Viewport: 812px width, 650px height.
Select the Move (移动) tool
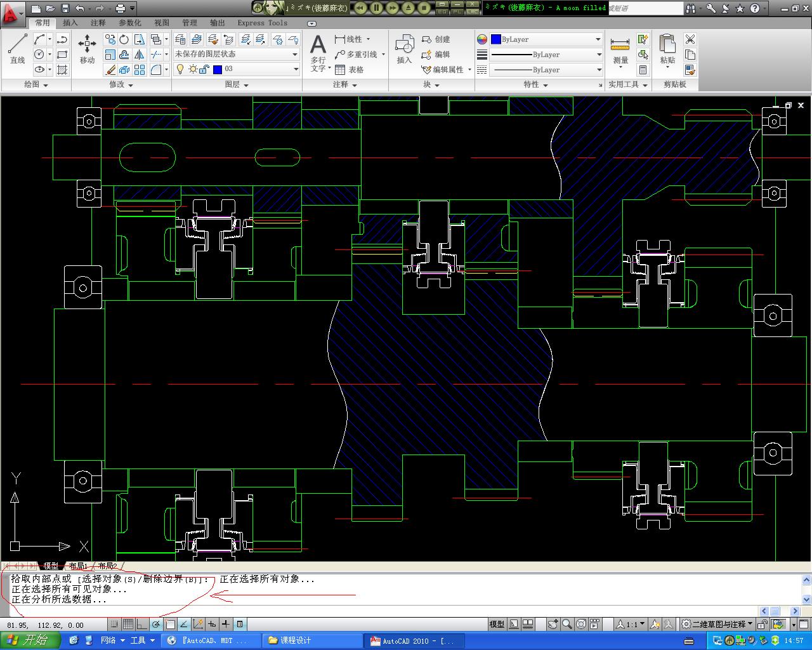point(87,49)
